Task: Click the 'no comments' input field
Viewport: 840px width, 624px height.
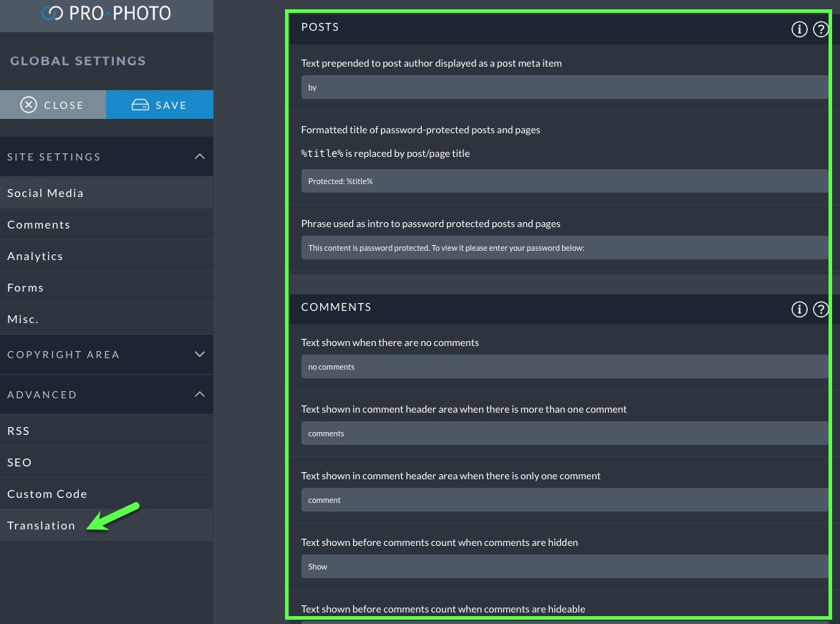Action: click(564, 367)
